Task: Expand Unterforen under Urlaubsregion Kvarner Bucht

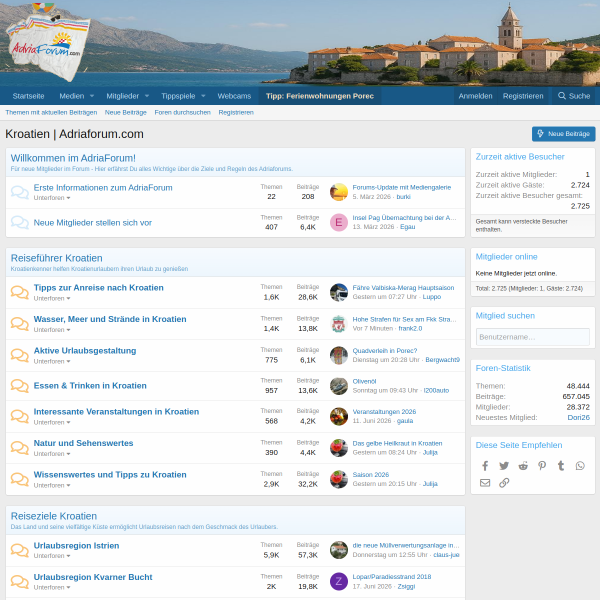Action: coord(52,587)
